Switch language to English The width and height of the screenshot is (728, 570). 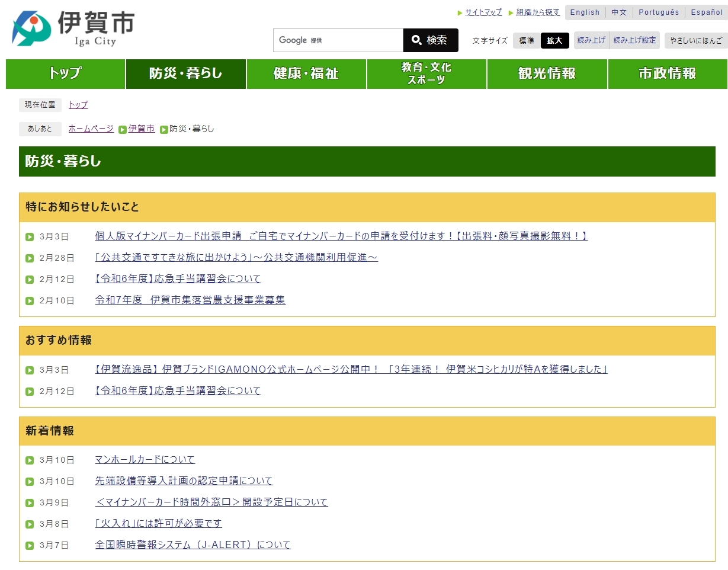click(585, 12)
